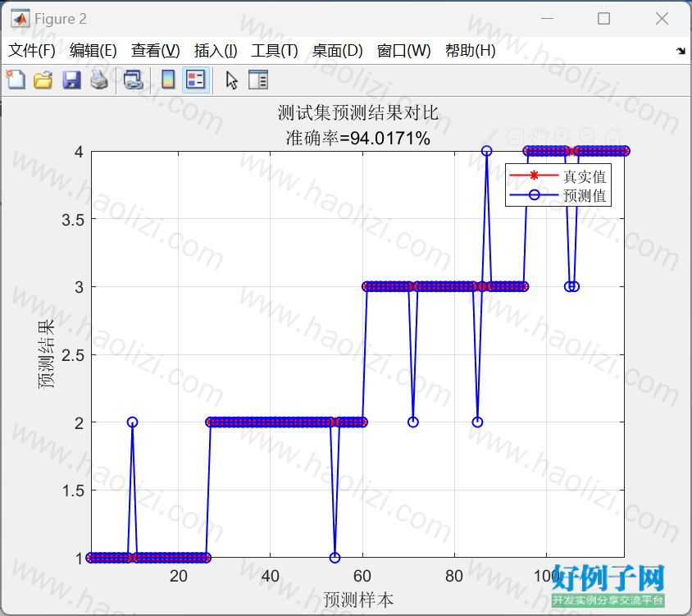The height and width of the screenshot is (616, 692).
Task: Open the 桌面(D) menu
Action: pos(337,51)
